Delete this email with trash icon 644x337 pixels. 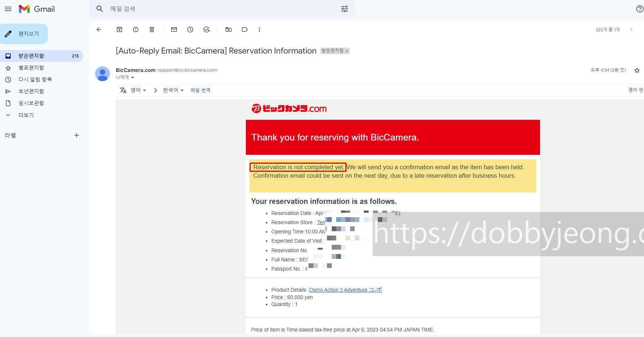click(x=152, y=29)
